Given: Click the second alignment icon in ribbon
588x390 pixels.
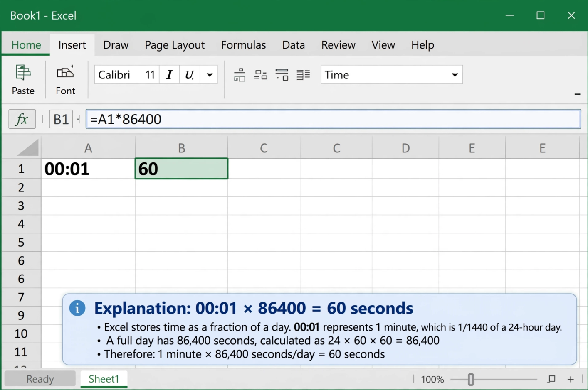Looking at the screenshot, I should point(261,75).
